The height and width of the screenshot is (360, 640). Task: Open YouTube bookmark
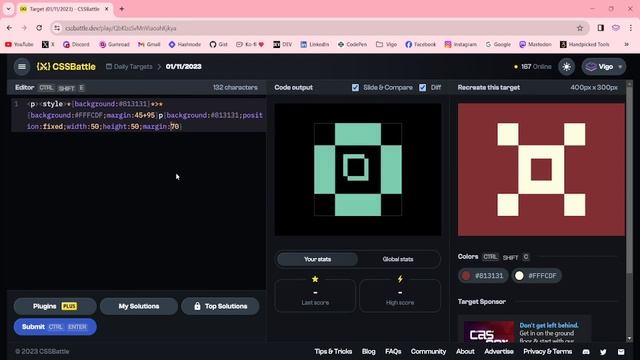(19, 44)
